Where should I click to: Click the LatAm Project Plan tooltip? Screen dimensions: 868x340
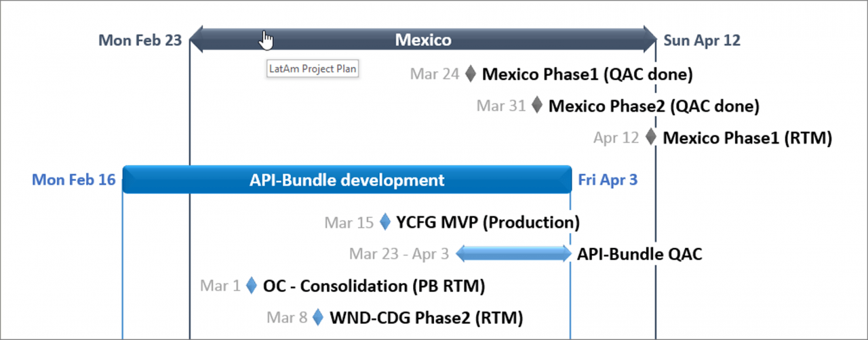pos(313,68)
